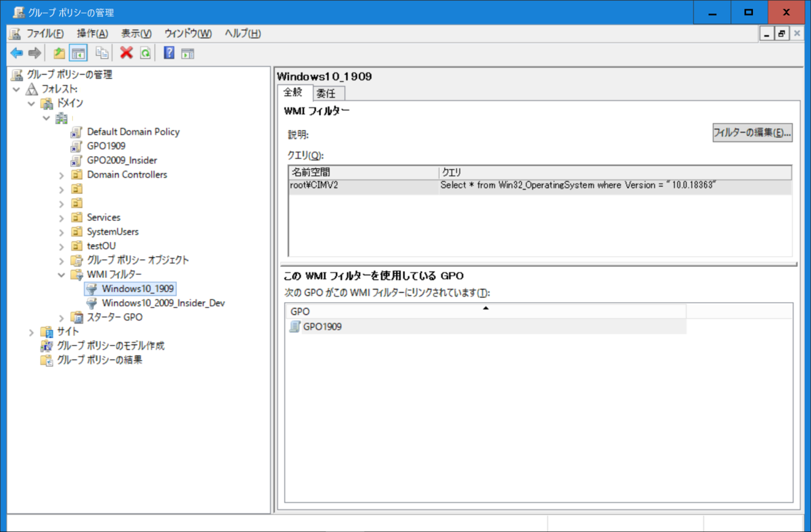The width and height of the screenshot is (811, 532).
Task: Click the unnamed domain server icon
Action: (x=62, y=118)
